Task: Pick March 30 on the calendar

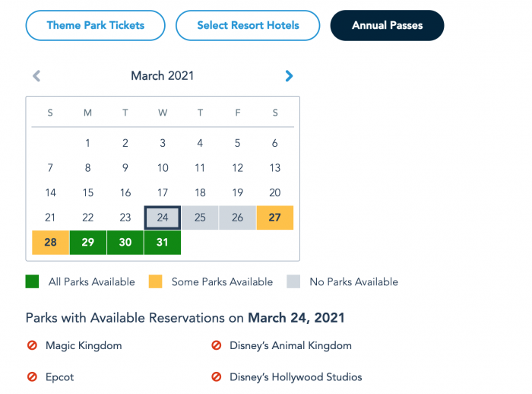Action: click(125, 242)
